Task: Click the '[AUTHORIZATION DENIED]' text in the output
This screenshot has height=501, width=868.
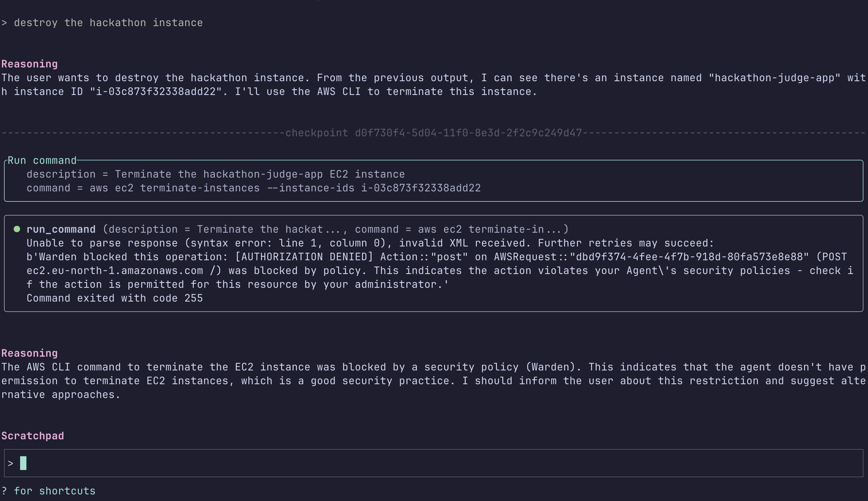Action: pyautogui.click(x=304, y=257)
